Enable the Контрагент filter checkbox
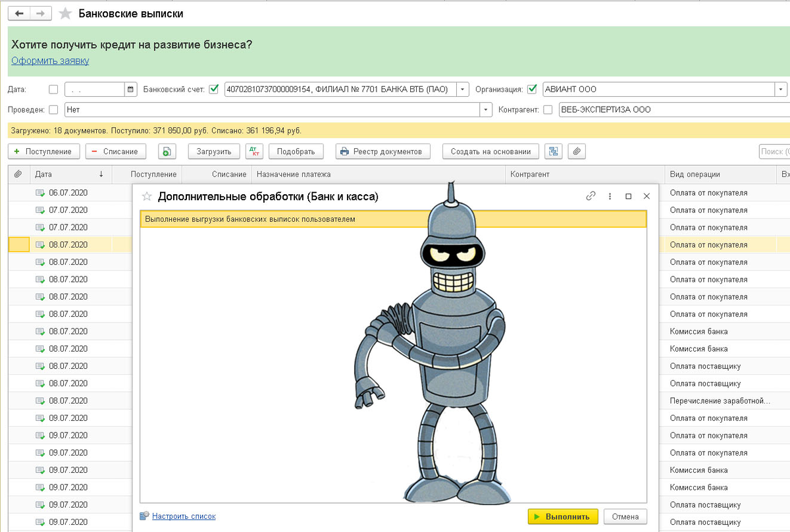The width and height of the screenshot is (790, 532). (548, 110)
